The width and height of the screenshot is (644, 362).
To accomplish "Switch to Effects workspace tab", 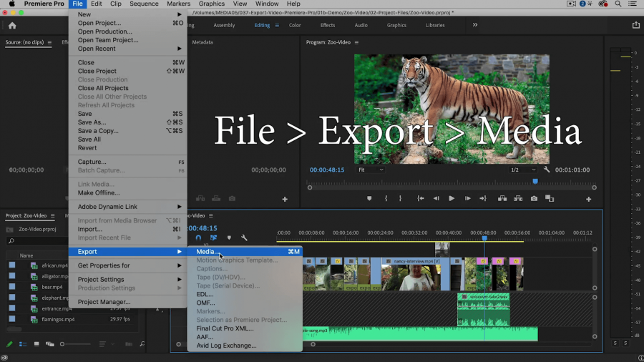I will 328,26.
